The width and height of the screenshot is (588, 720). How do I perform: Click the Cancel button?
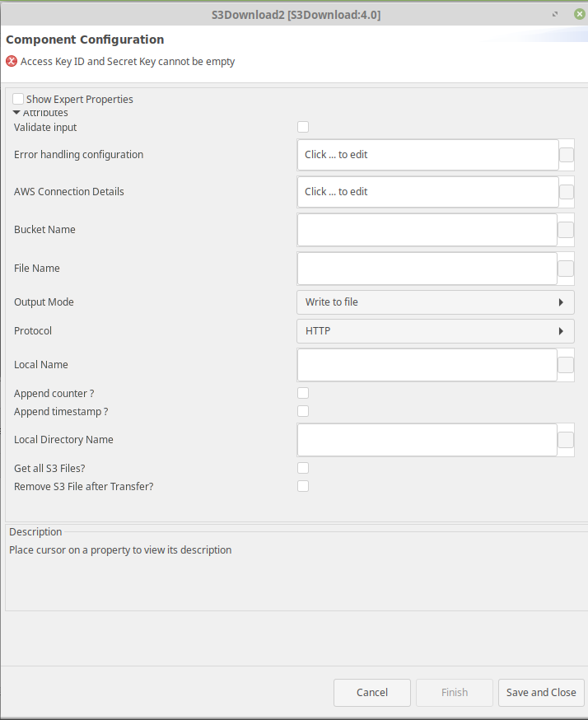[371, 693]
